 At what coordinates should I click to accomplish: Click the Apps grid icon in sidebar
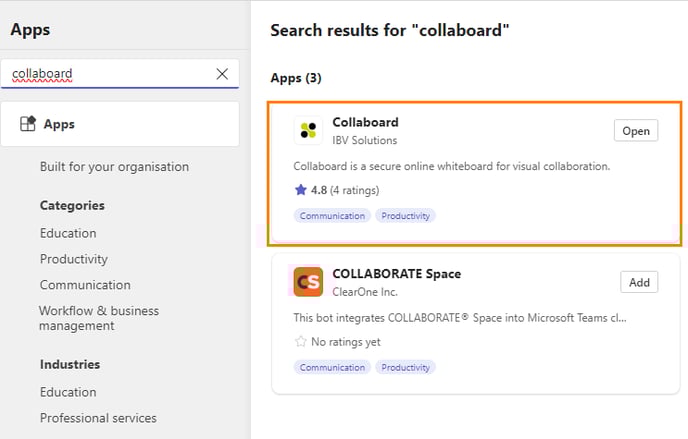pyautogui.click(x=28, y=124)
